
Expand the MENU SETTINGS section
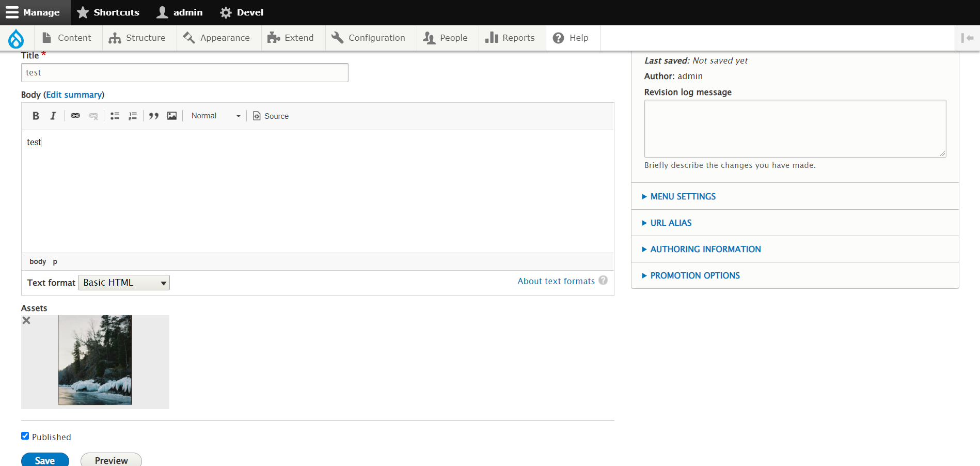[x=683, y=196]
